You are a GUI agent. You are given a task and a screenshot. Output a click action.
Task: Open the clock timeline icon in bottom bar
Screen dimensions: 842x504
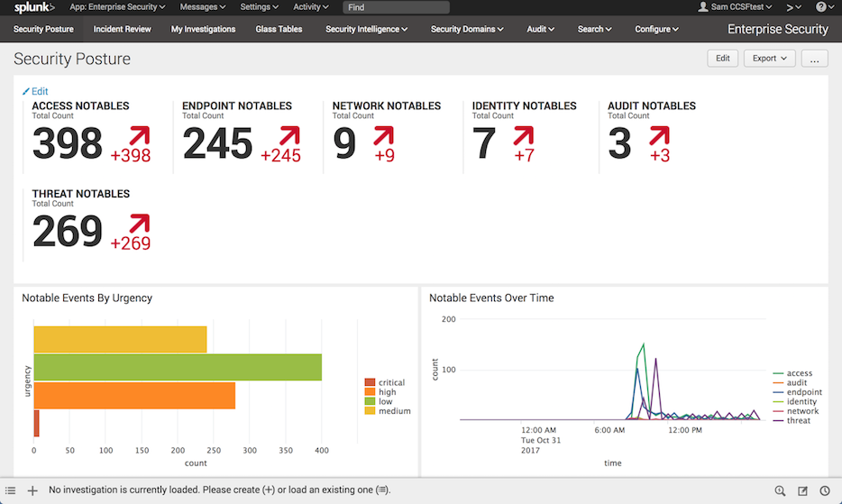(825, 490)
